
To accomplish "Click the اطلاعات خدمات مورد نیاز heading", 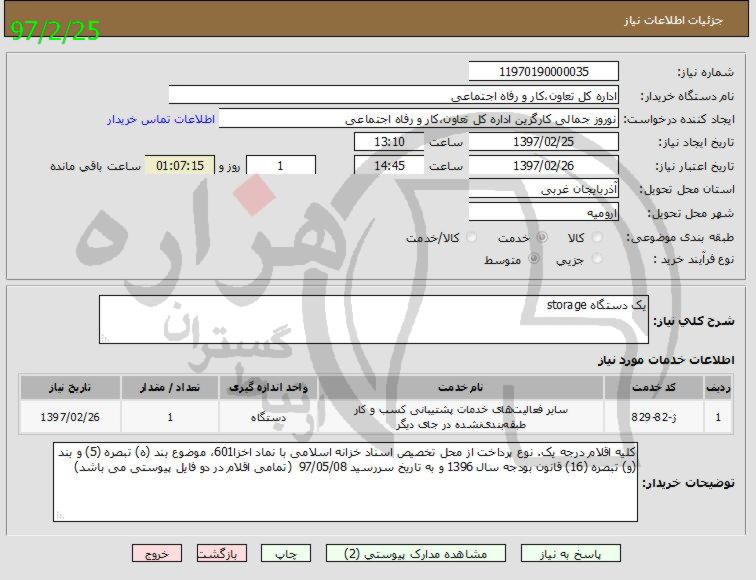I will (x=666, y=360).
